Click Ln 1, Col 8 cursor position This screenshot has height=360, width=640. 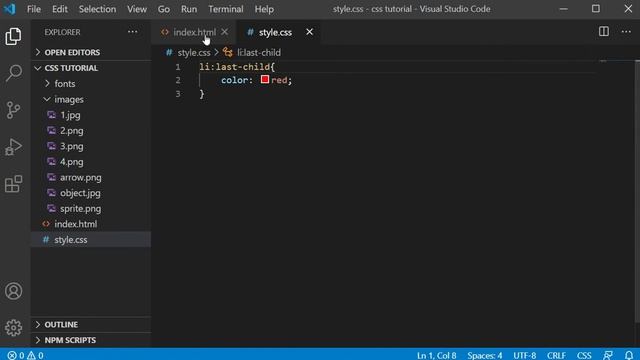tap(436, 355)
